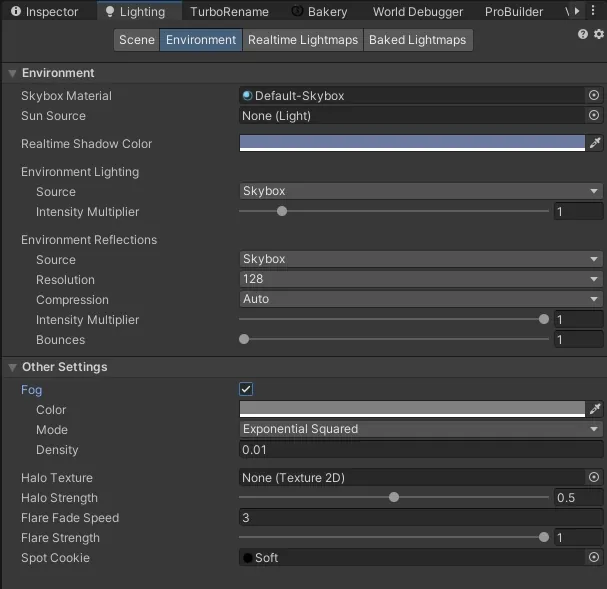
Task: Click the tab scroll right arrow
Action: click(x=577, y=11)
